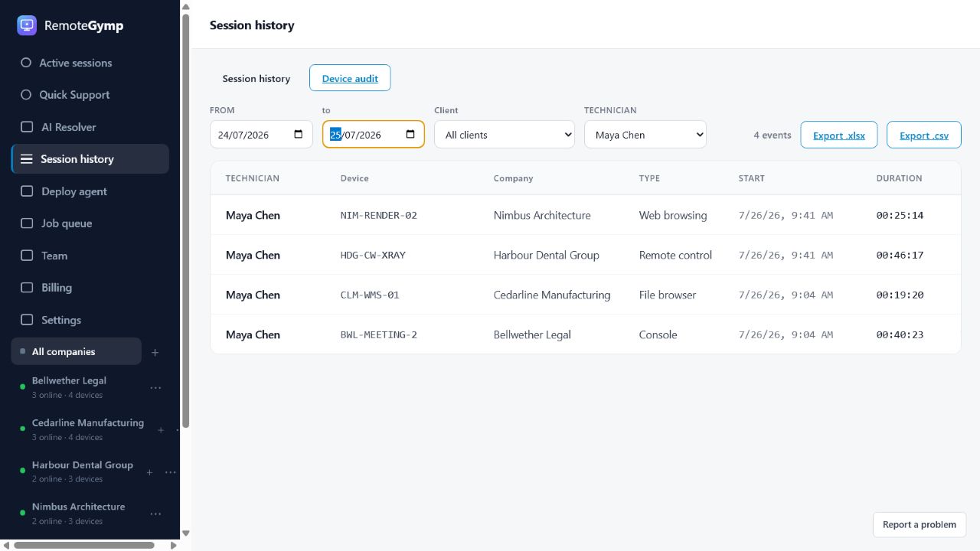Click the Console type cell

(658, 334)
